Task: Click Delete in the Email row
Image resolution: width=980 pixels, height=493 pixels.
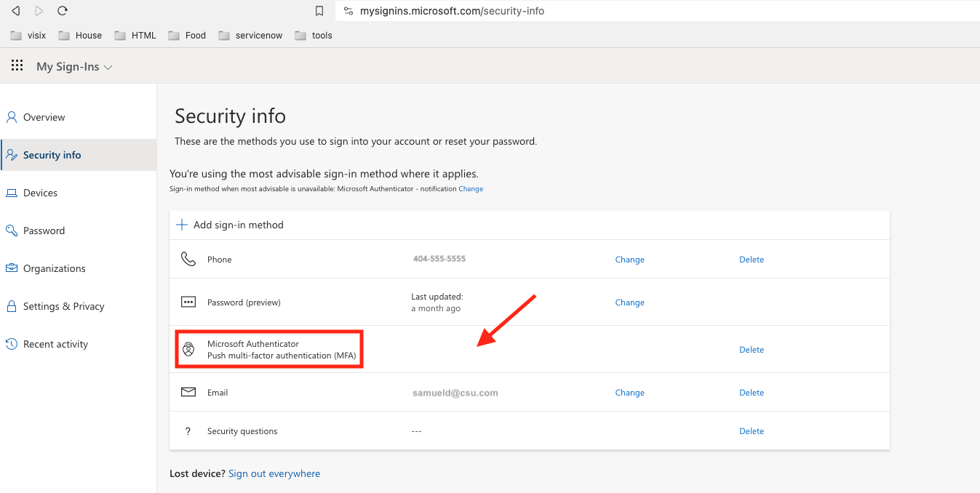Action: pos(752,393)
